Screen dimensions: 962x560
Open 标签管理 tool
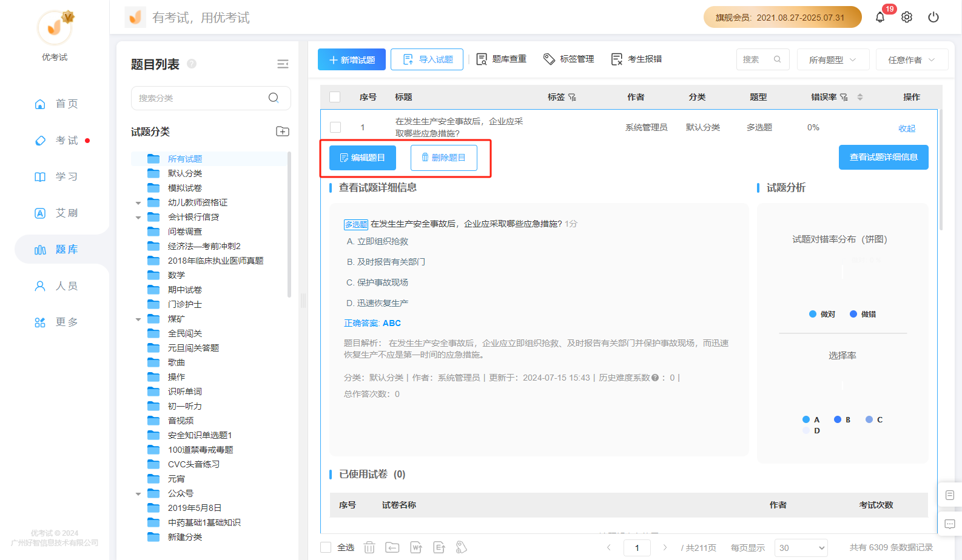coord(569,59)
